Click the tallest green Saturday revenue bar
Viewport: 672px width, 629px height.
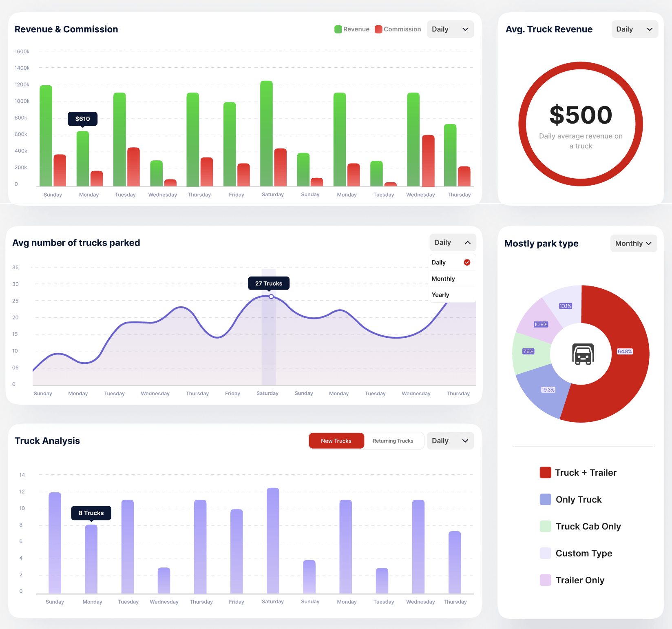[x=267, y=133]
